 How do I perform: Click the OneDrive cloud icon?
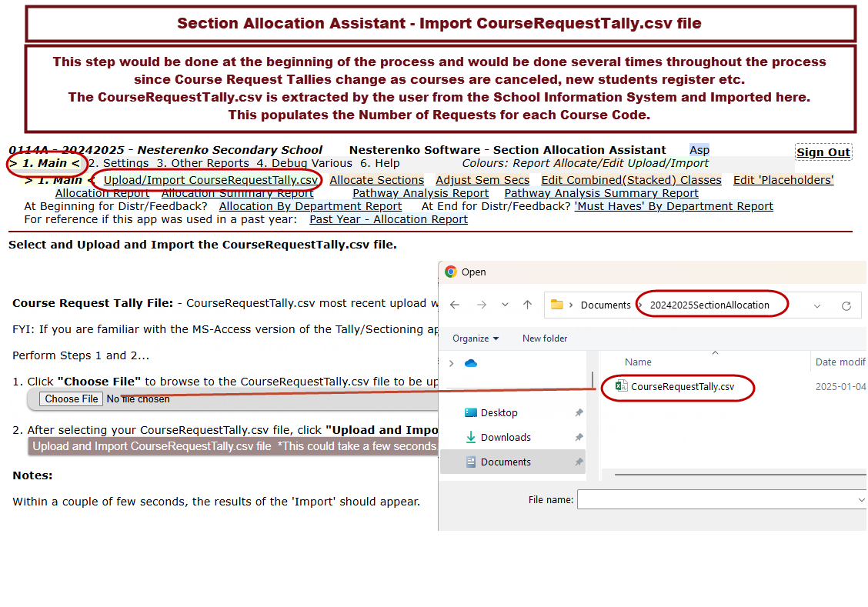471,363
